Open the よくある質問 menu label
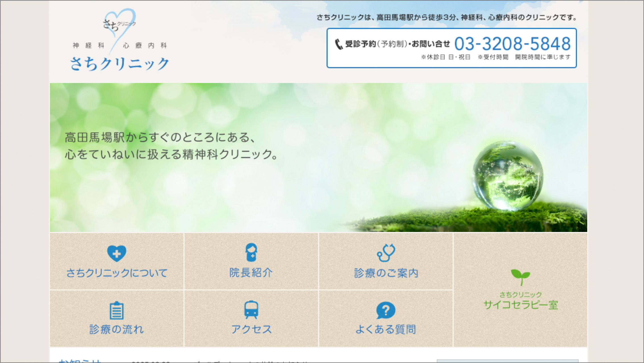The image size is (644, 363). coord(386,329)
